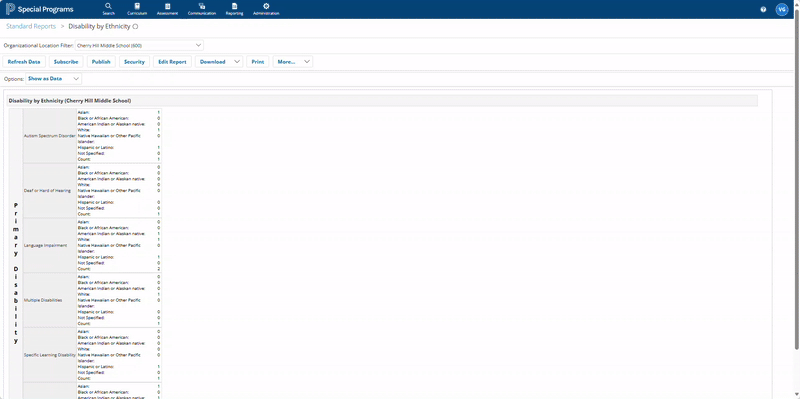Click the Special Programs logo

[x=40, y=9]
